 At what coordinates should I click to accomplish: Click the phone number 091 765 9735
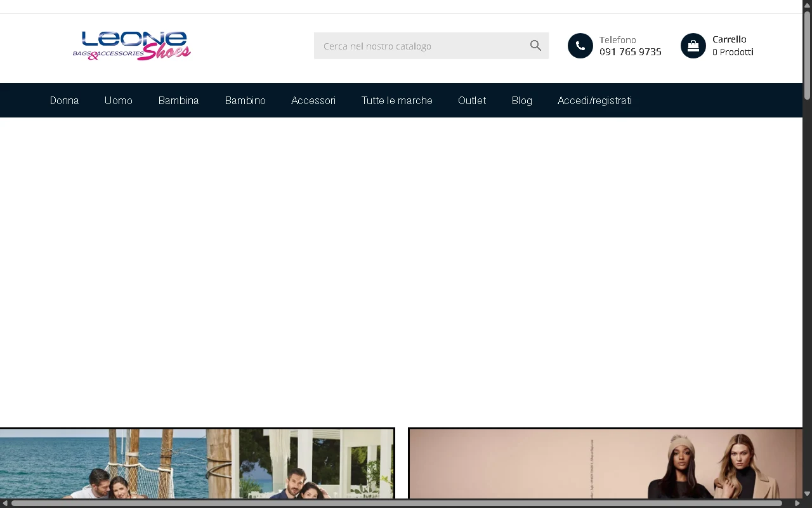(631, 52)
